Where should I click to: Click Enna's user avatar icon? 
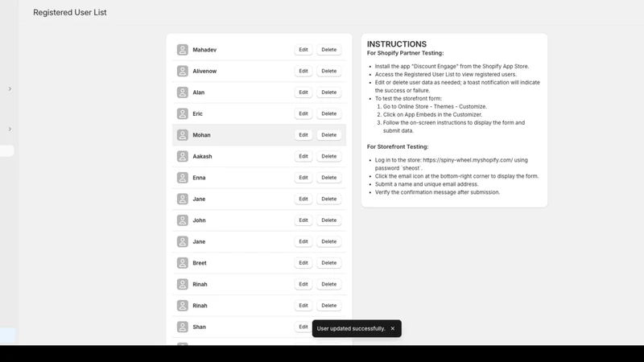pos(183,178)
